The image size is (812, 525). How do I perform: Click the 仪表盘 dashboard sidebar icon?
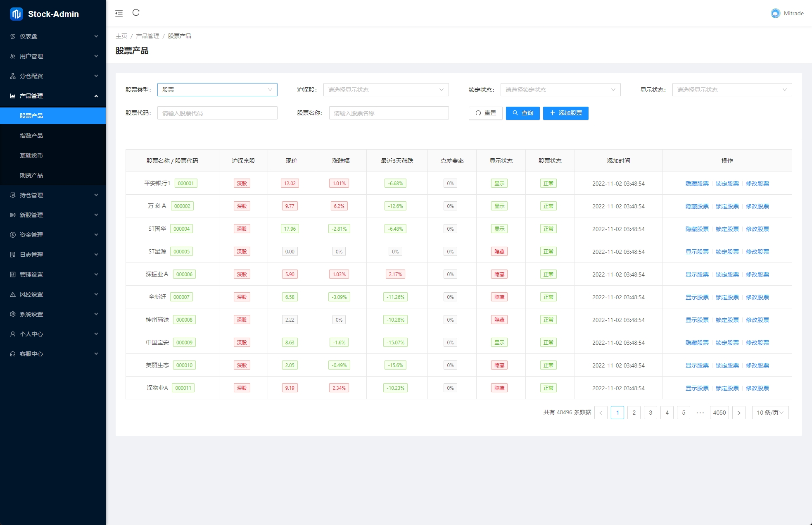click(x=13, y=36)
